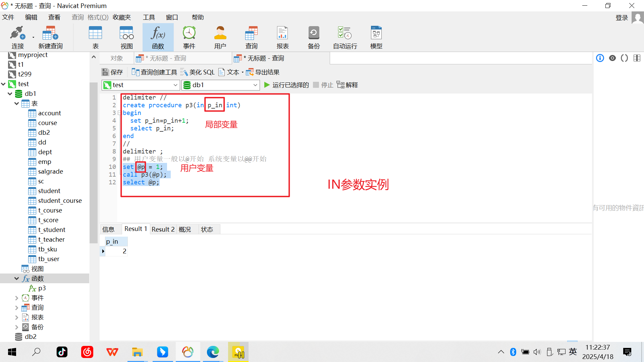Open the 事件 events toolbar icon
This screenshot has width=644, height=362.
tap(189, 38)
